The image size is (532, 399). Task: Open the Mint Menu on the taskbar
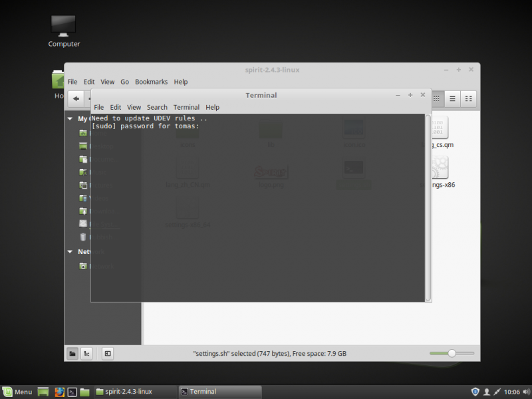point(17,392)
